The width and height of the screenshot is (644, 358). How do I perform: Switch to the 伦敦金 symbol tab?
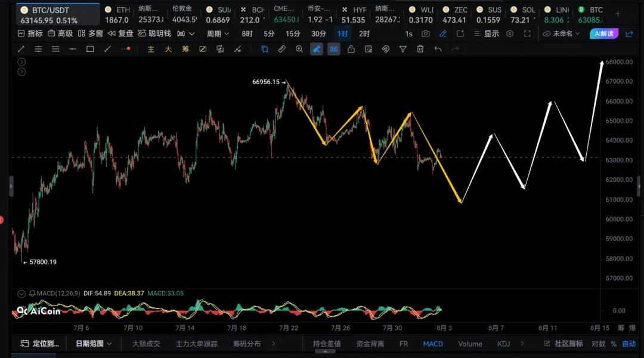click(x=184, y=15)
